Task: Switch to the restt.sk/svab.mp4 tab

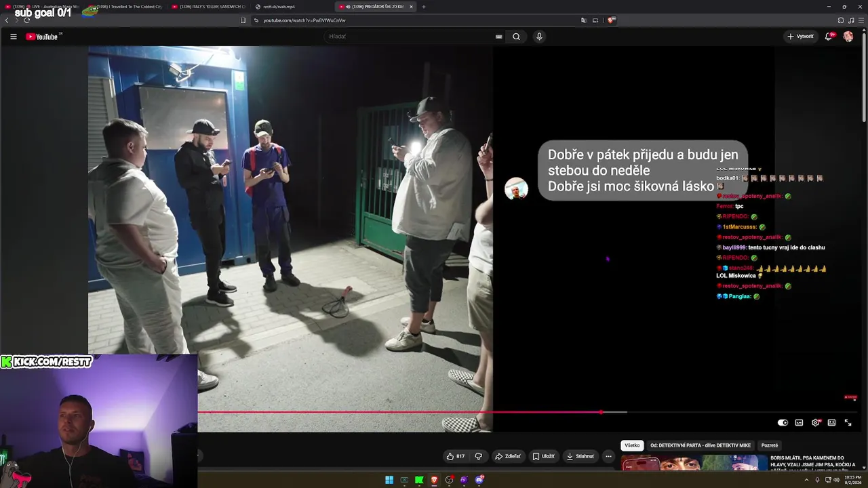Action: click(292, 7)
